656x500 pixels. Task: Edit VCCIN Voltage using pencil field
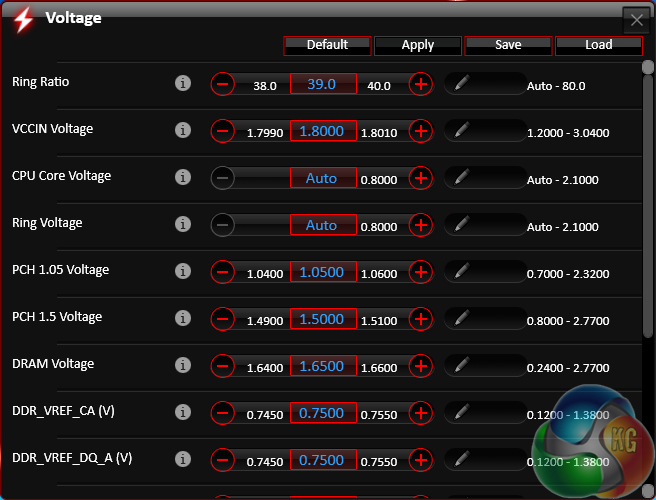coord(485,130)
